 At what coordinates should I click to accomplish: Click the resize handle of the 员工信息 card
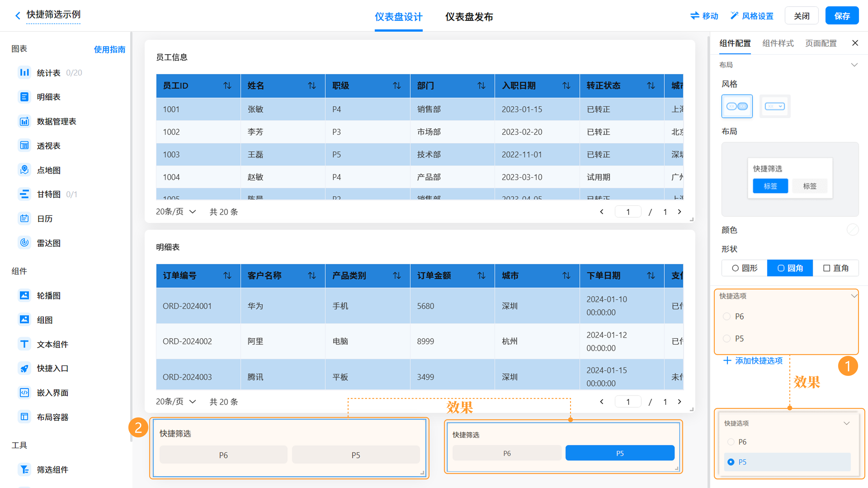(691, 219)
